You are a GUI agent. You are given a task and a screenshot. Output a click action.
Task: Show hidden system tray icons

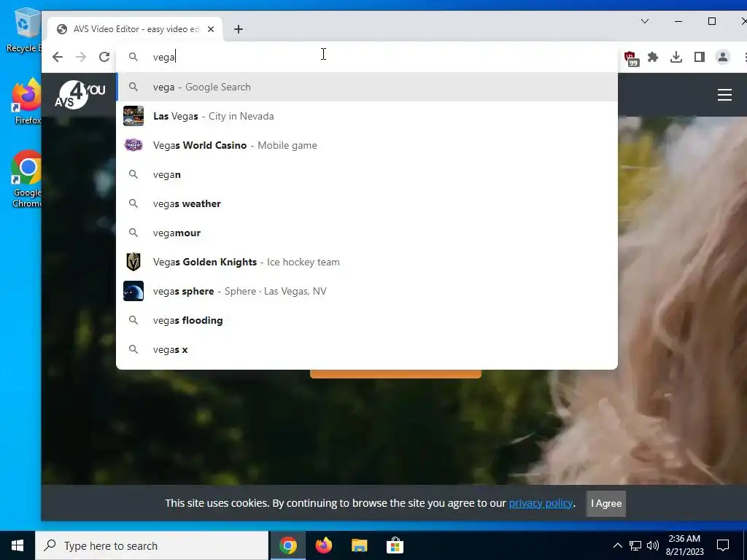point(617,545)
